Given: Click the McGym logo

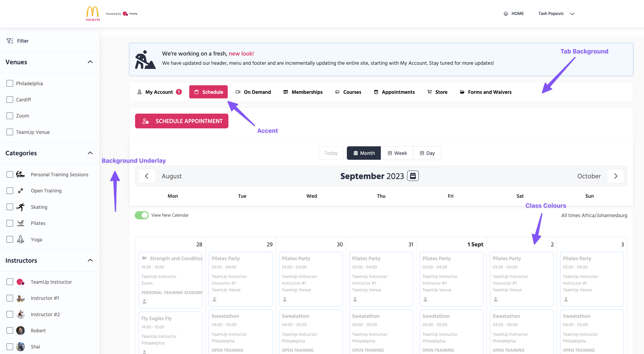Looking at the screenshot, I should [x=93, y=14].
